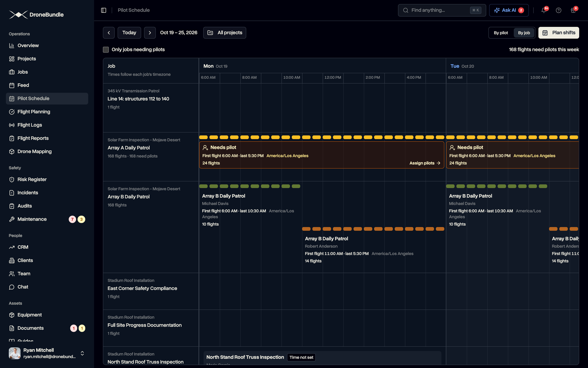This screenshot has height=368, width=588.
Task: Enable Only jobs needing pilots checkbox
Action: [x=106, y=50]
